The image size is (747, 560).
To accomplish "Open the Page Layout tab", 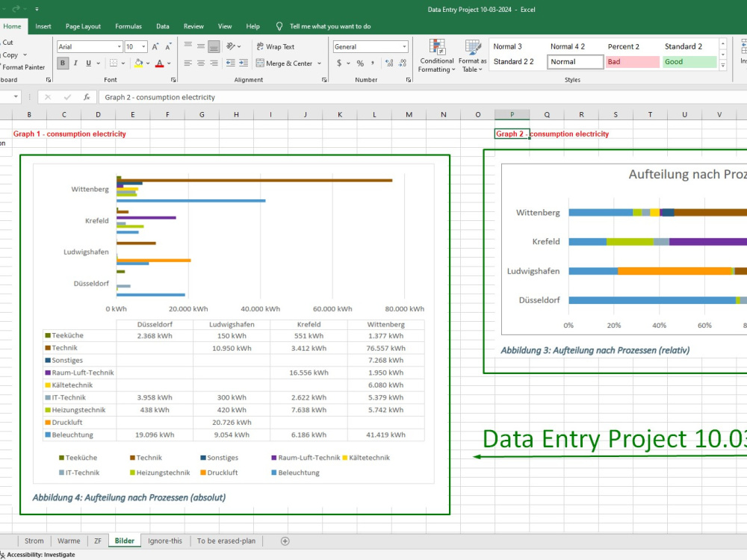I will pyautogui.click(x=83, y=26).
